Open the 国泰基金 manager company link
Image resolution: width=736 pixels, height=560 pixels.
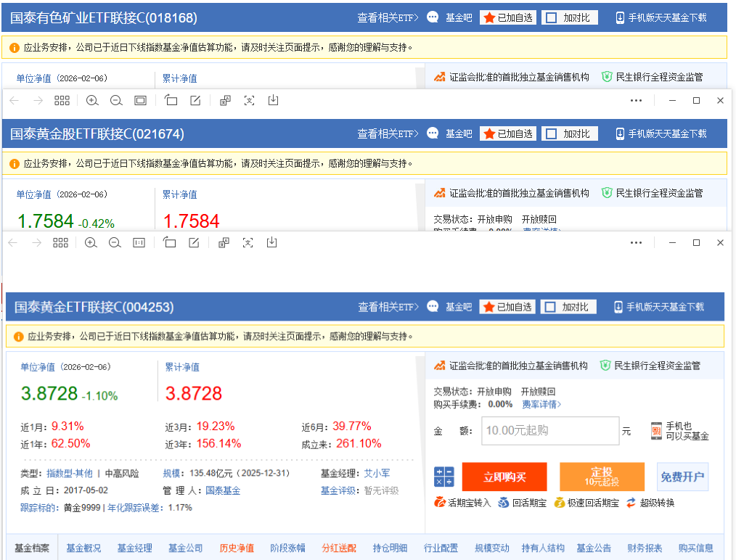click(x=223, y=490)
